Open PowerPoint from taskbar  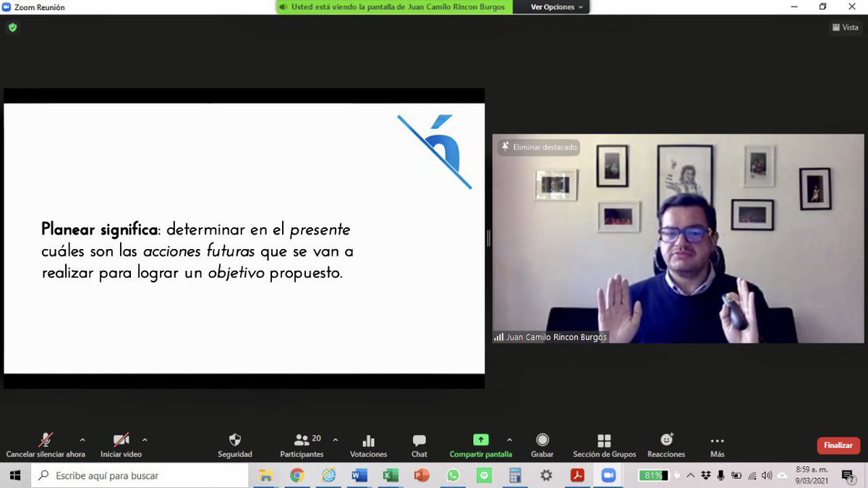click(x=422, y=476)
